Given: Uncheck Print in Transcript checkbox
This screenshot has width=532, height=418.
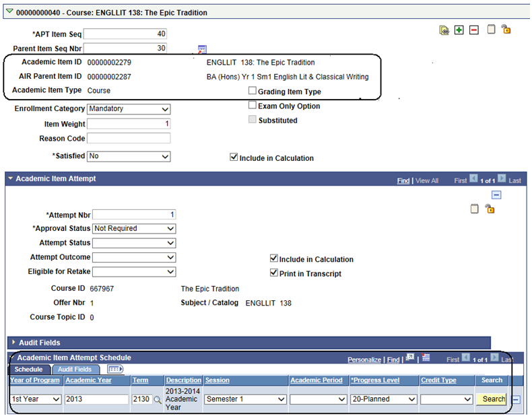Looking at the screenshot, I should pyautogui.click(x=274, y=273).
